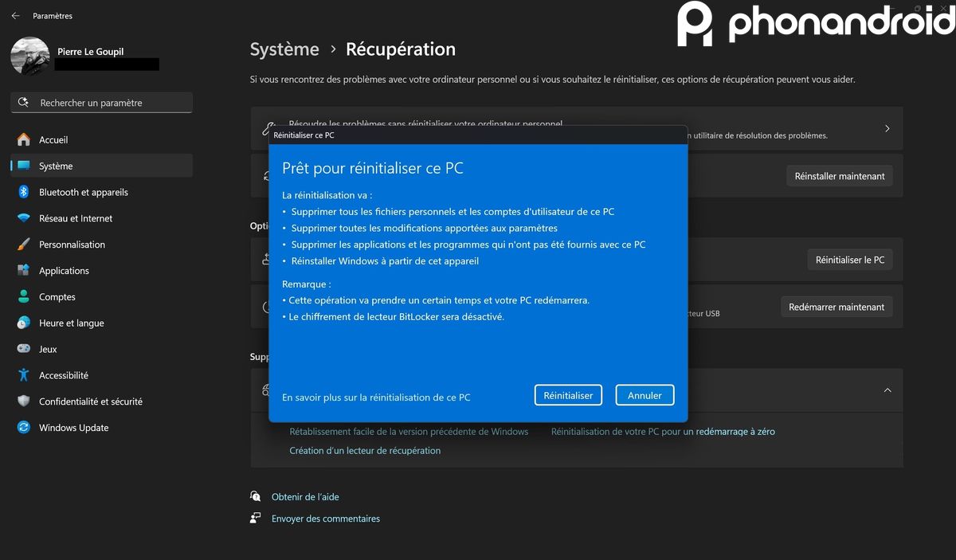Screen dimensions: 956x560
Task: Select Heure et langue menu item
Action: coord(72,323)
